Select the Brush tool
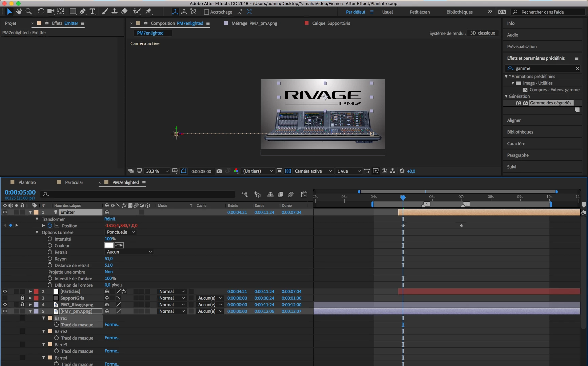Screen dimensions: 588x366 105,12
